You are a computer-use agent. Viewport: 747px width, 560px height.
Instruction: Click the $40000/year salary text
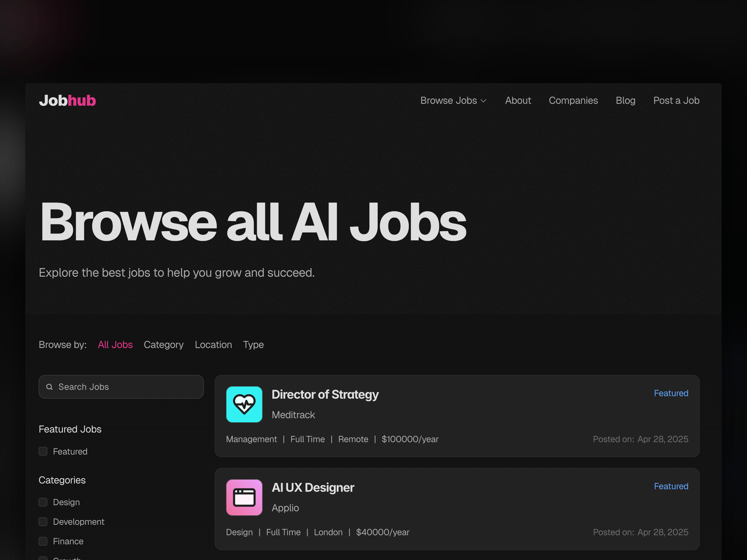[x=383, y=532]
